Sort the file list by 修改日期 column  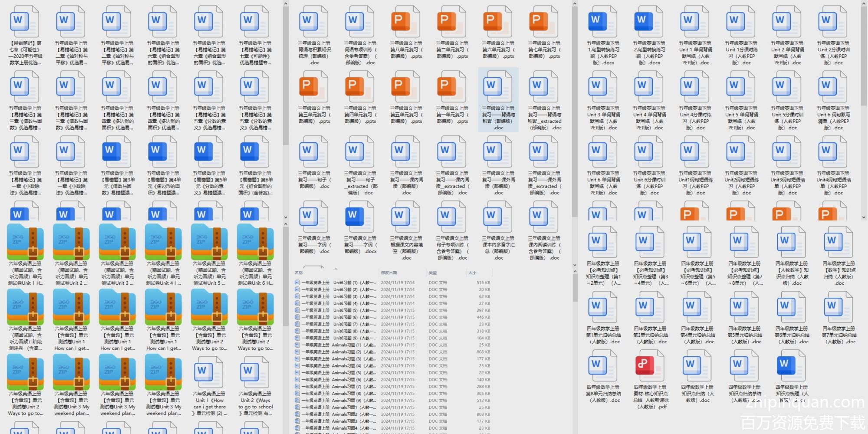pos(389,273)
